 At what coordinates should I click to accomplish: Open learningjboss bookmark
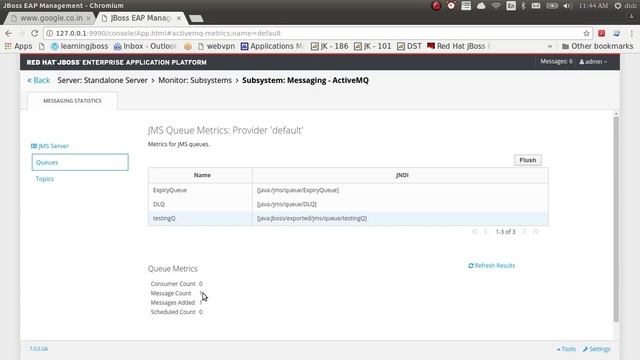coord(80,46)
